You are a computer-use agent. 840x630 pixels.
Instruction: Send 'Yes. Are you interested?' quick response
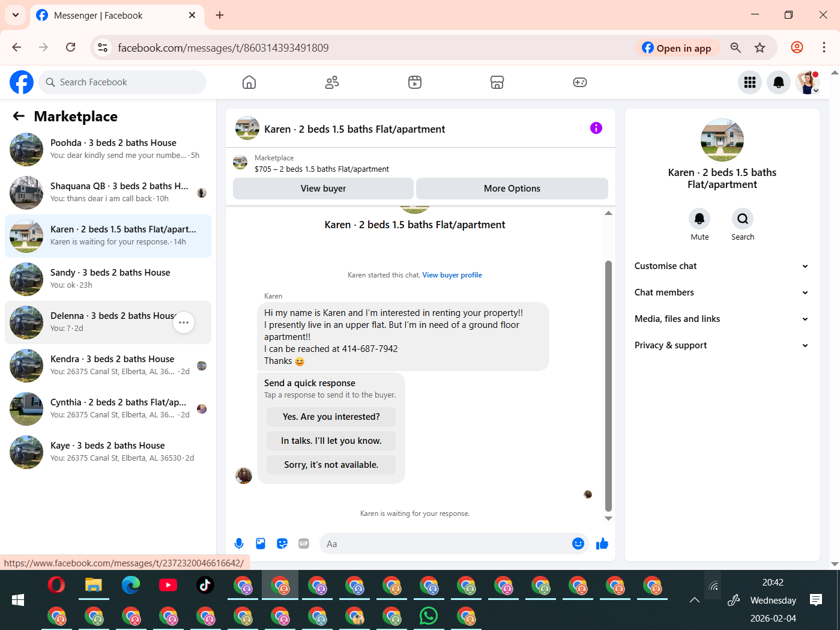(331, 417)
